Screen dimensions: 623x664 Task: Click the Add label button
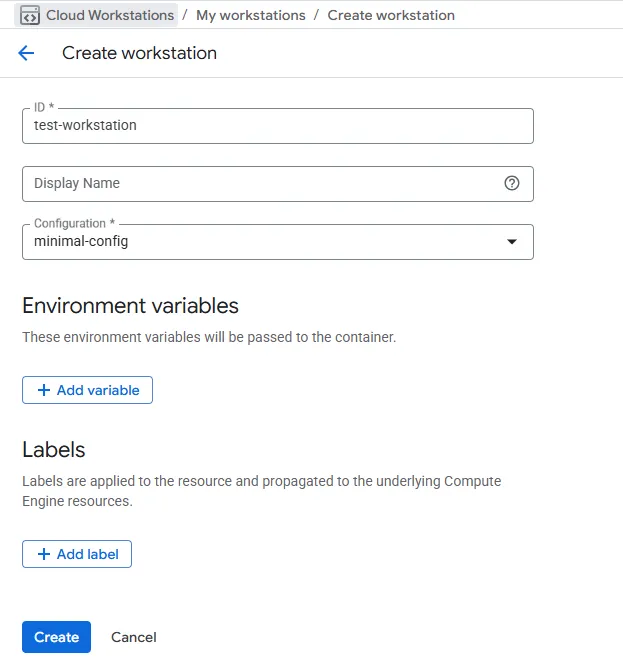tap(77, 554)
